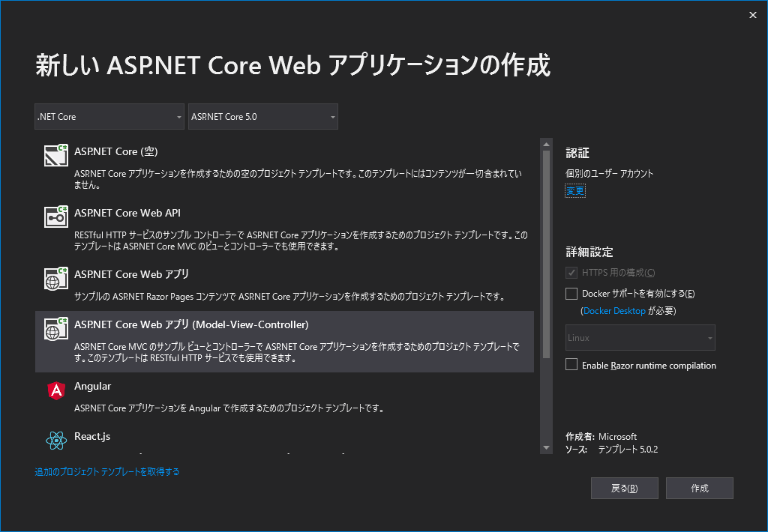Click the dialog title 新しい ASP.NET Core Web アプリケーションの作成

tap(293, 65)
